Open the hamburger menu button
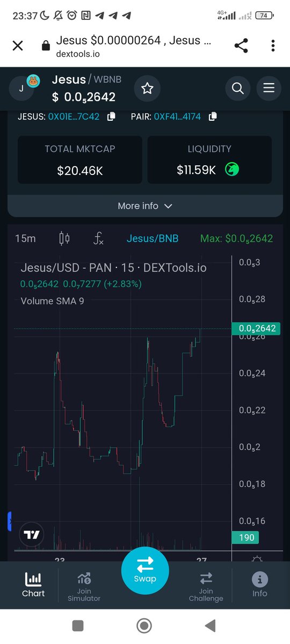290x644 pixels. pyautogui.click(x=269, y=88)
